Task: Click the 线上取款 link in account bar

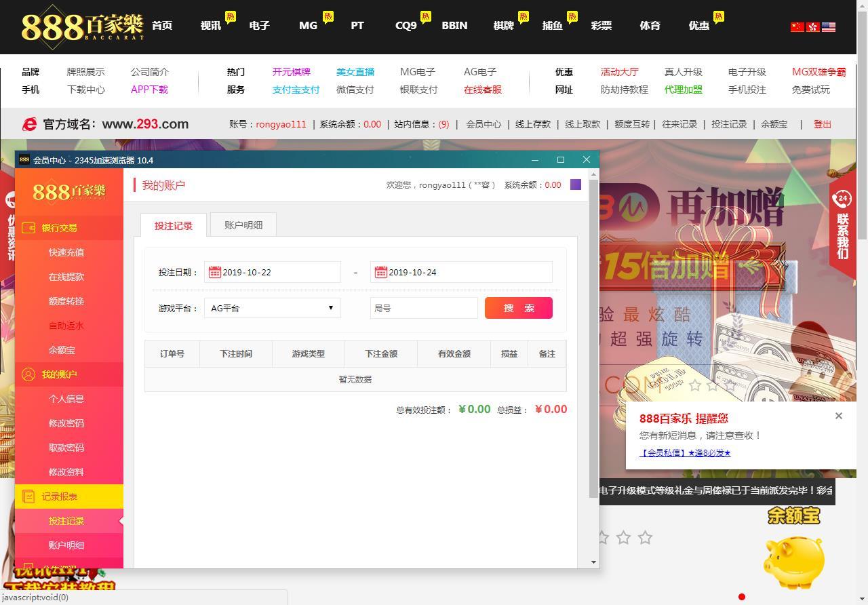Action: click(583, 124)
